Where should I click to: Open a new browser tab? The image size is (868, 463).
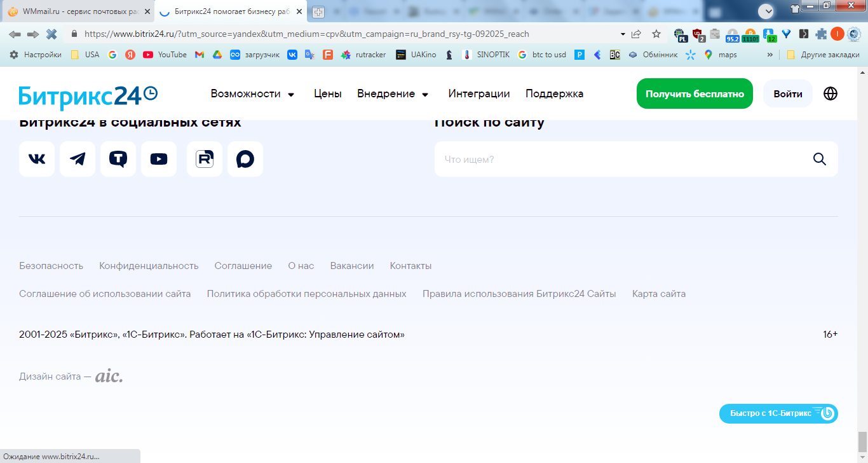click(318, 12)
